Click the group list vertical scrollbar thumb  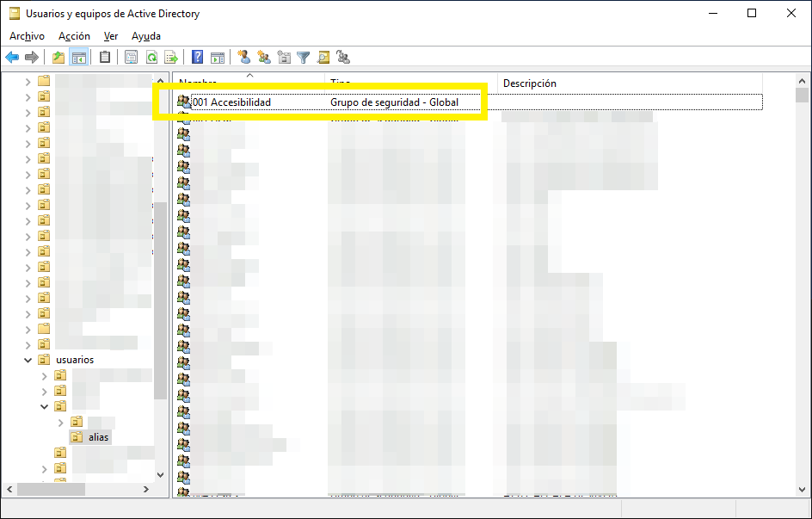coord(802,96)
